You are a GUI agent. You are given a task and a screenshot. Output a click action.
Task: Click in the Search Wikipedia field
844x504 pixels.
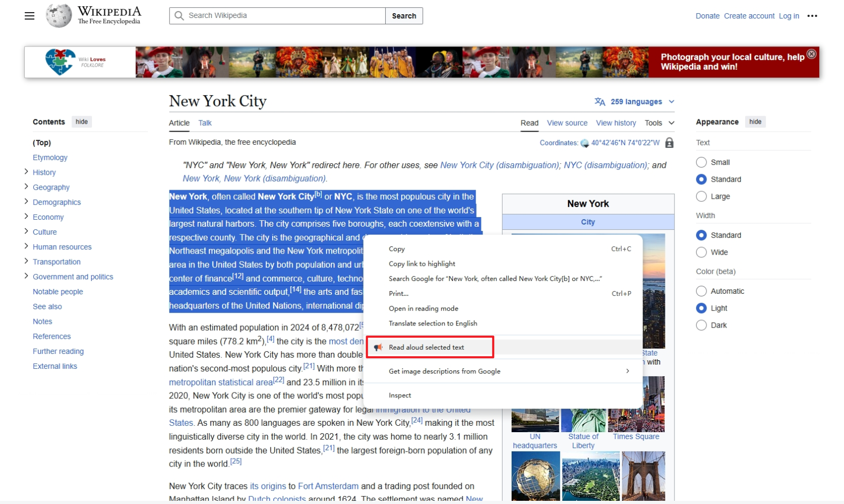(277, 16)
